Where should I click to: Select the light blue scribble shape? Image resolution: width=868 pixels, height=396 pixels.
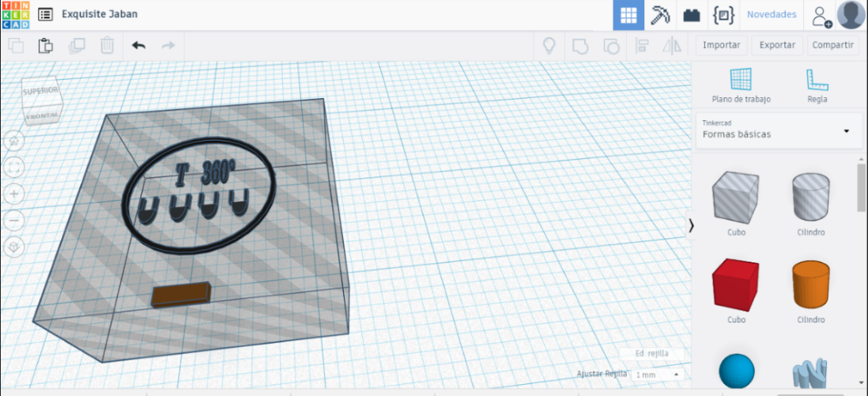[x=810, y=374]
